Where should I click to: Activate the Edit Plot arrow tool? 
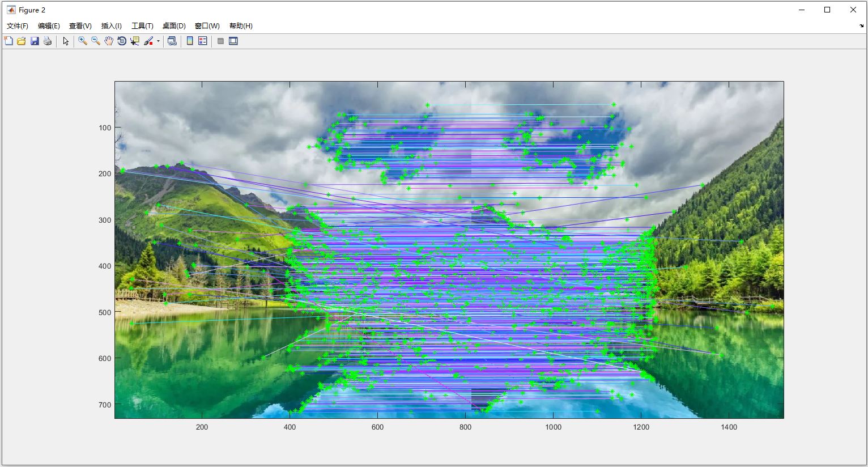tap(66, 41)
